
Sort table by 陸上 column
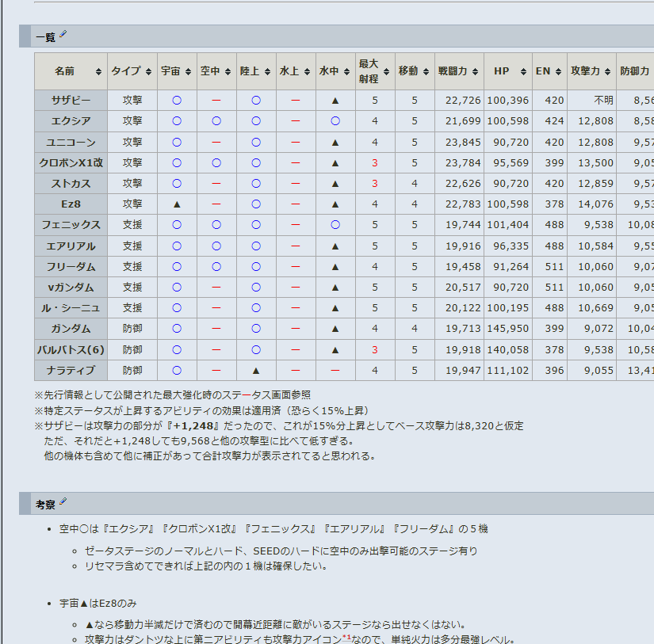click(x=256, y=71)
